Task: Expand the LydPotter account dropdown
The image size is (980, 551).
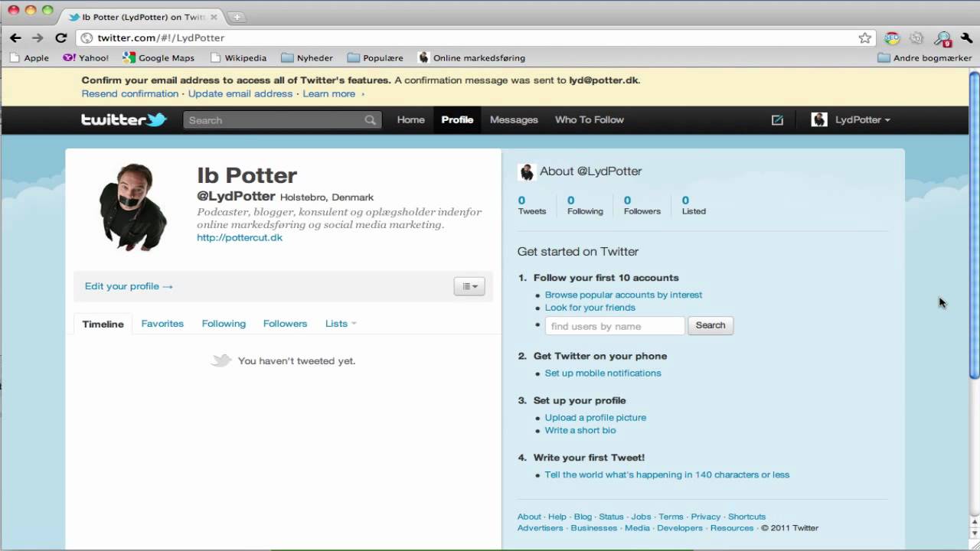Action: coord(863,119)
